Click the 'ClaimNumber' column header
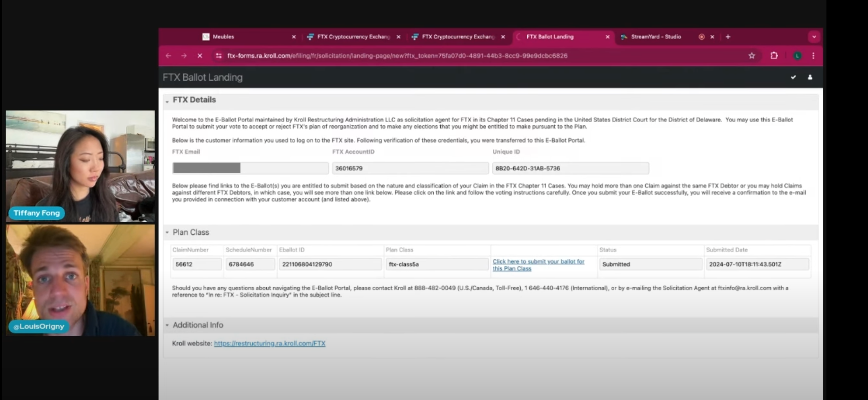The image size is (868, 400). 190,250
